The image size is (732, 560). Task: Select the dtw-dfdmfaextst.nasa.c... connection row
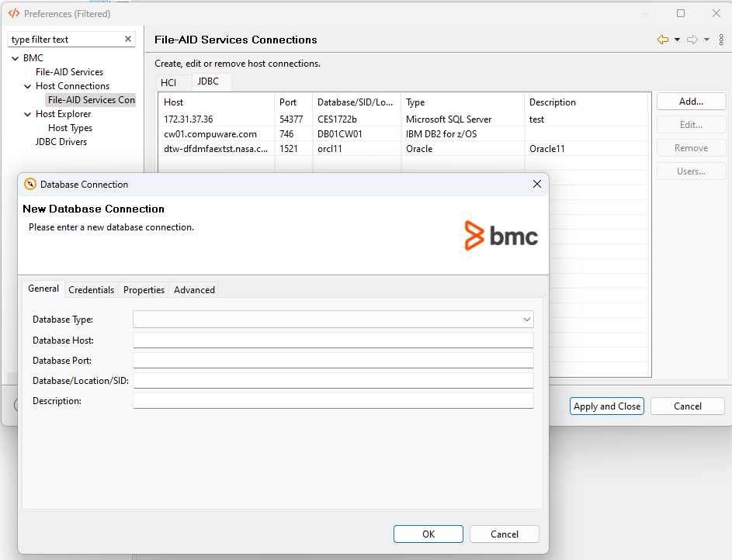[x=404, y=149]
